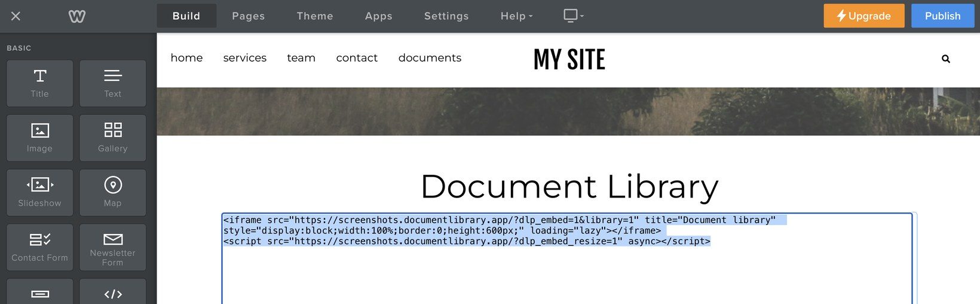Select the Document Library heading
Screen dimensions: 980x304
click(569, 186)
